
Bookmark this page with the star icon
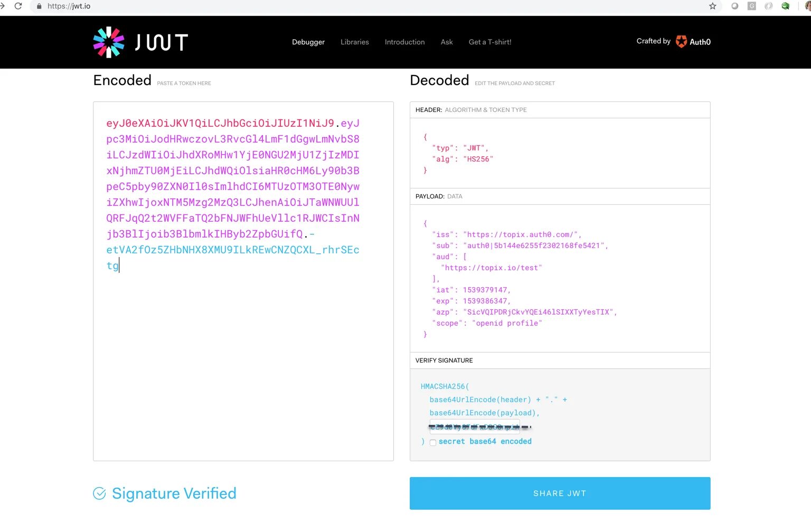pos(712,6)
